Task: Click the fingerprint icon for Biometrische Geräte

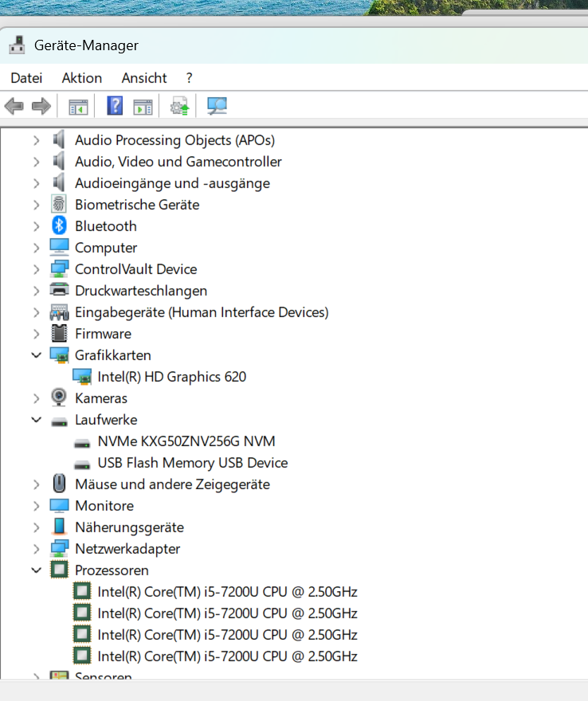Action: coord(59,204)
